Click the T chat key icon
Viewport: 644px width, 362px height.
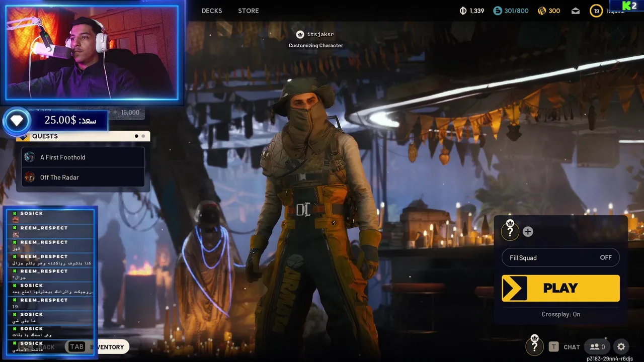554,347
